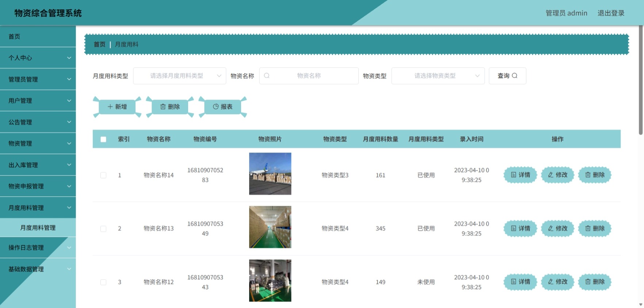This screenshot has width=644, height=308.
Task: Click cell text 物资名称14
Action: [x=159, y=175]
